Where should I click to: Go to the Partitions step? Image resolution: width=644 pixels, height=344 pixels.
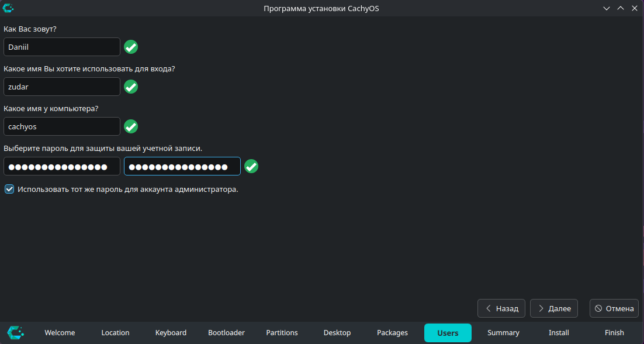[282, 332]
